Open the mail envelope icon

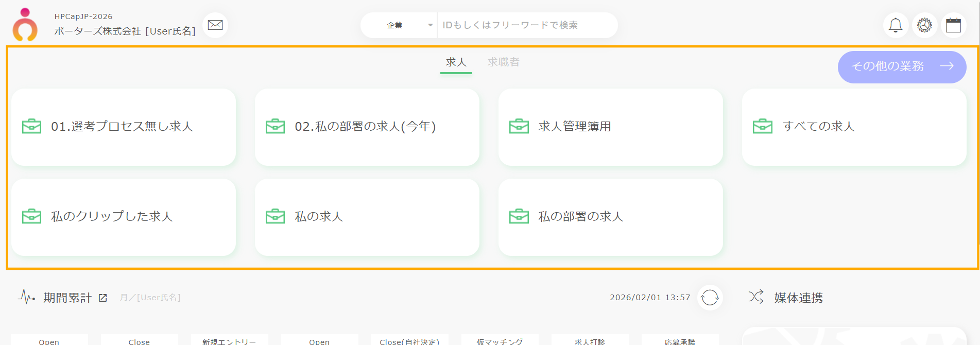pos(215,25)
